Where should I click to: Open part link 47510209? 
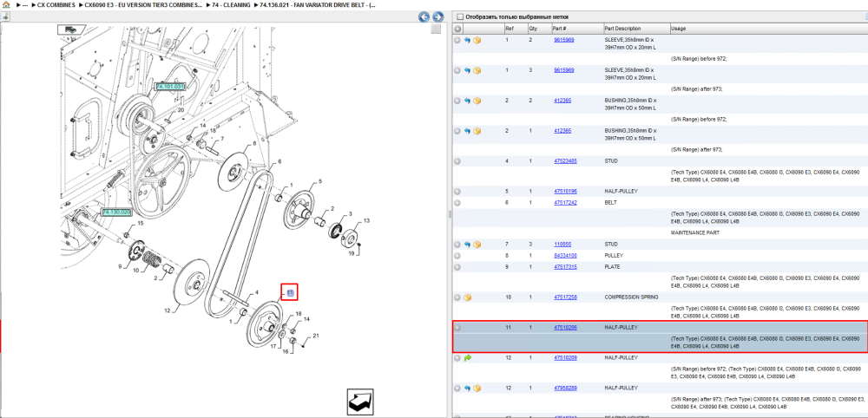click(565, 358)
